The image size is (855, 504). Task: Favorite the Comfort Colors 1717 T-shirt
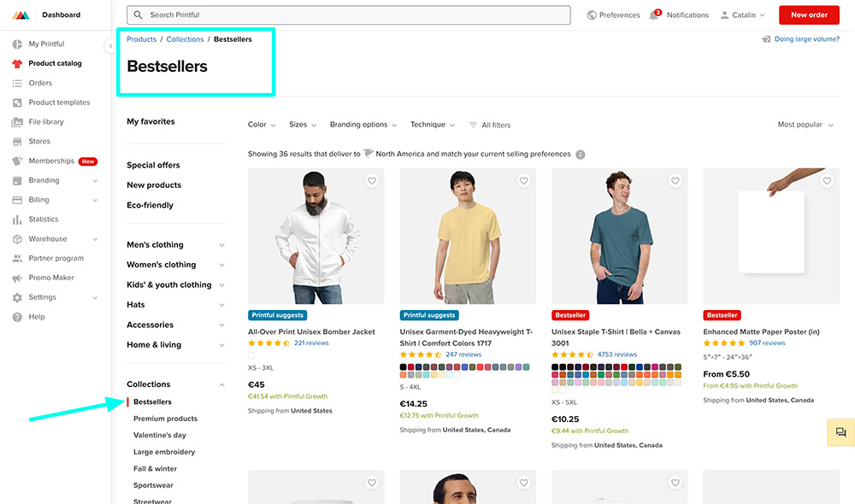pos(523,181)
